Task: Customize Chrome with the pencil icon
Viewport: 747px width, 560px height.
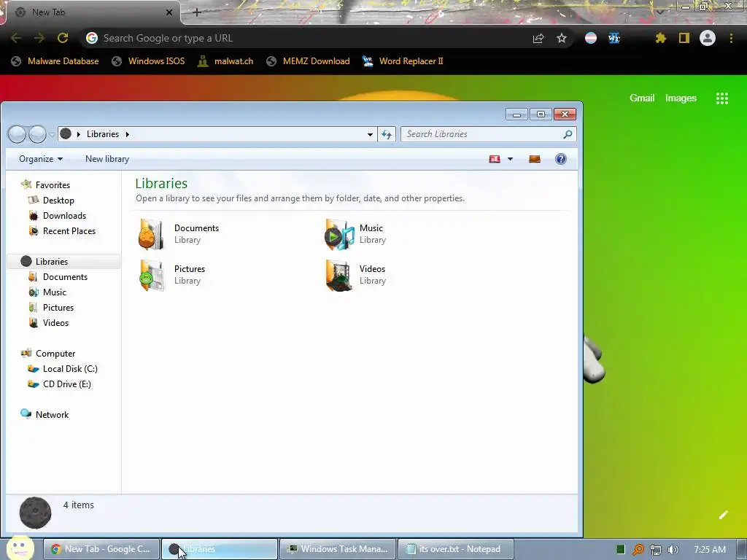Action: pyautogui.click(x=723, y=515)
